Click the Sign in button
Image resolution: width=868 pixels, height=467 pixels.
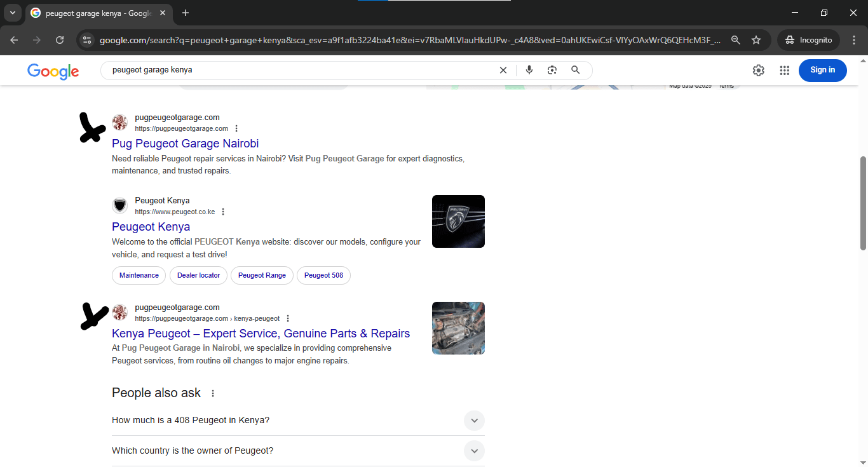pos(823,70)
